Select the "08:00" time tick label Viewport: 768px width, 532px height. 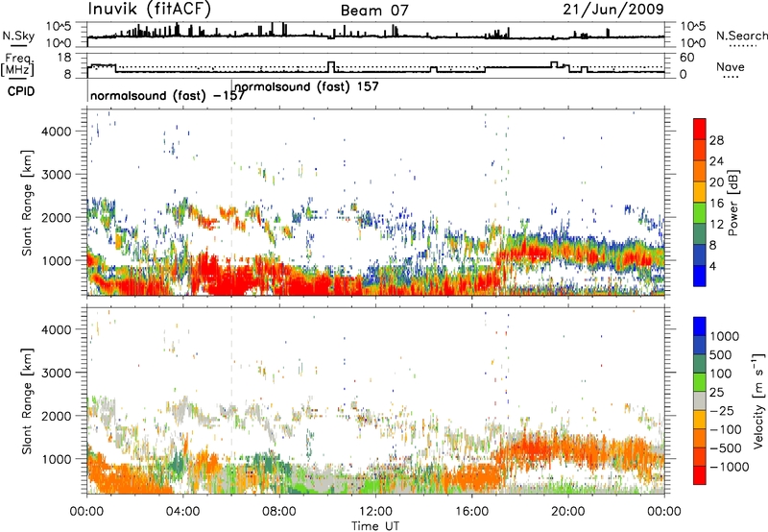(x=279, y=512)
